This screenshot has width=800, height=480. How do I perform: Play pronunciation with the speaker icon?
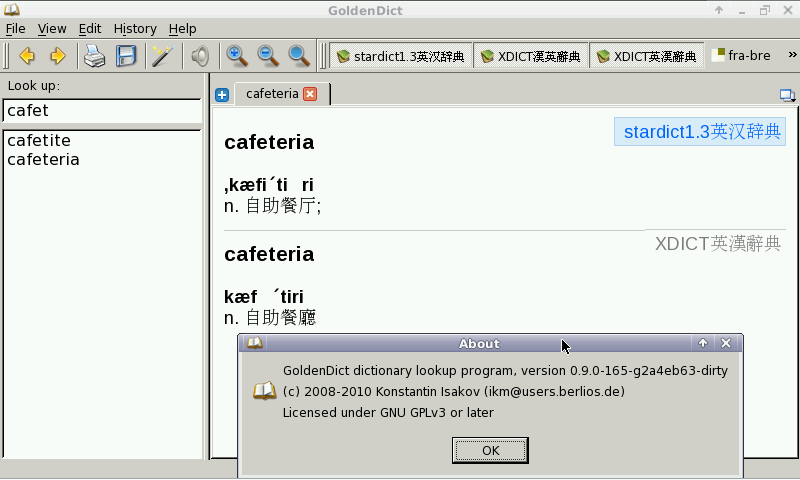pos(200,56)
